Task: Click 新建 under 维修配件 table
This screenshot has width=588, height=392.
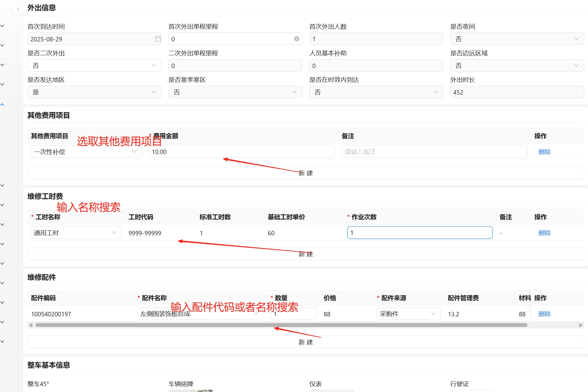Action: [306, 342]
